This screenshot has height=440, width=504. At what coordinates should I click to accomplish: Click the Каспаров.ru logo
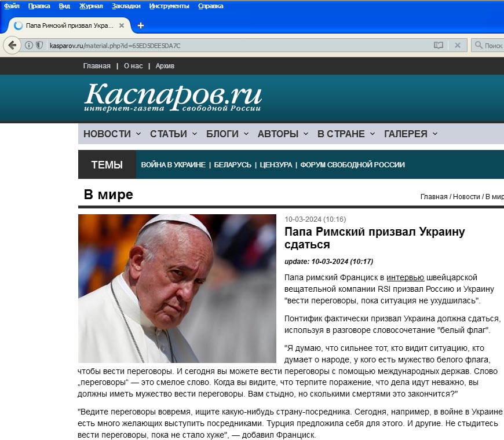tap(173, 97)
